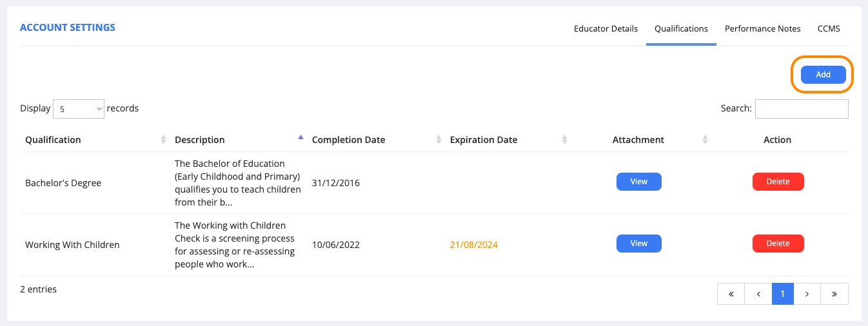Screen dimensions: 868x326
Task: Delete the Working With Children qualification
Action: pos(778,244)
